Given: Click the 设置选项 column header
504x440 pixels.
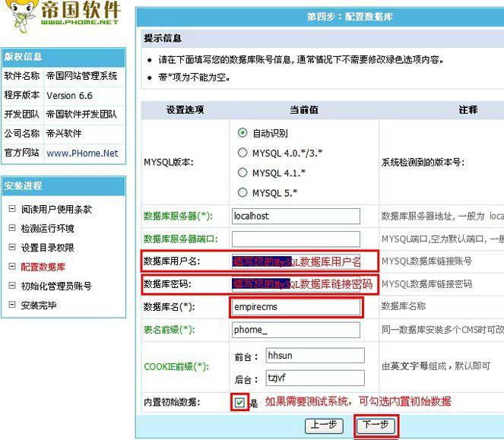Looking at the screenshot, I should coord(185,110).
